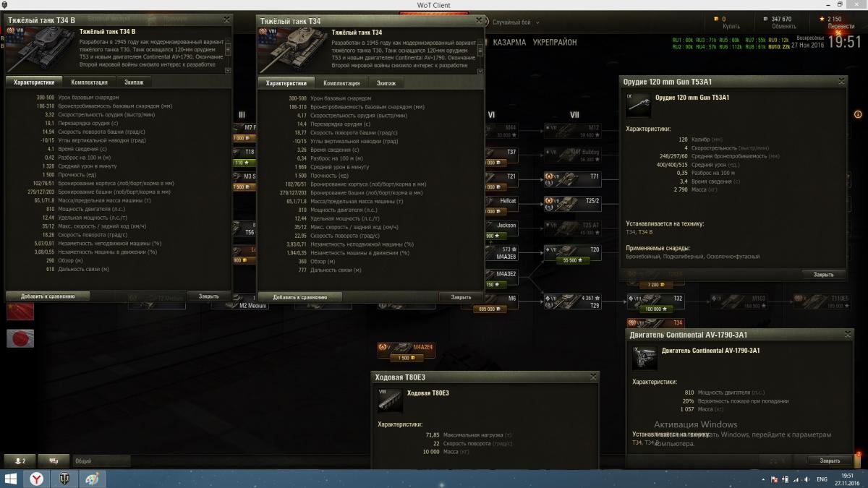The height and width of the screenshot is (488, 868).
Task: Open the КАЗАРМА menu
Action: pyautogui.click(x=510, y=43)
